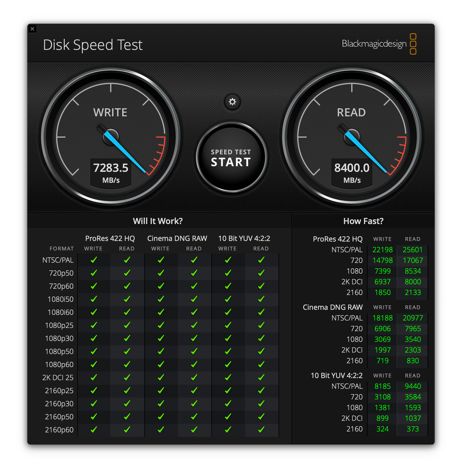Screen dimensions: 462x476
Task: Click ProRes 422 HQ heading in How Fast
Action: coord(338,239)
